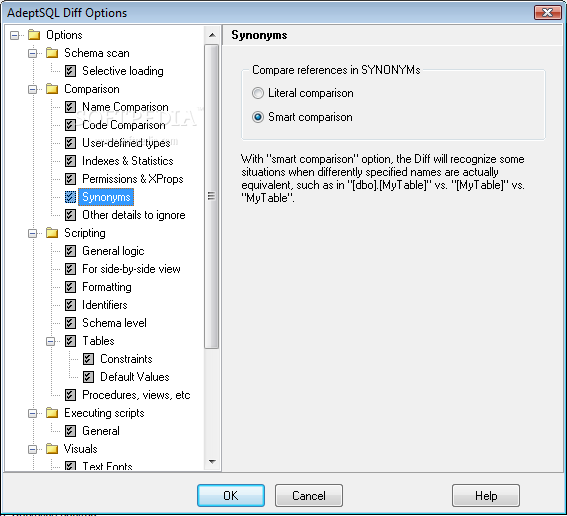
Task: Open Help for this dialog
Action: click(486, 495)
